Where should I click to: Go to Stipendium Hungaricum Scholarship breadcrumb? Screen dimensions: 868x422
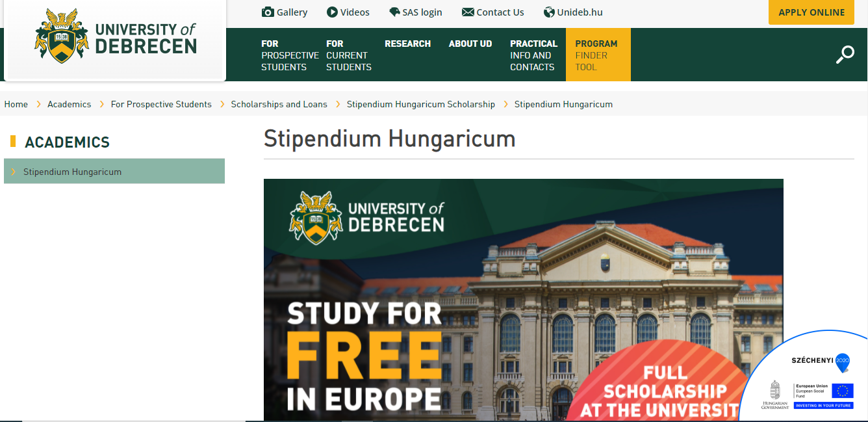[x=421, y=104]
